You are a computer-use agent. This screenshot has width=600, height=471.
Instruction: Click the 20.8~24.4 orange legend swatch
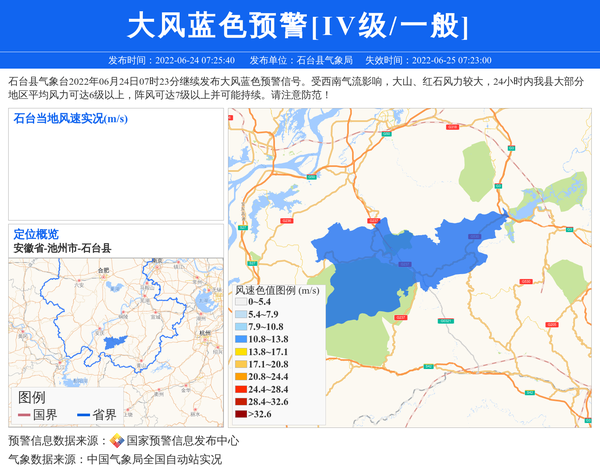tap(240, 377)
